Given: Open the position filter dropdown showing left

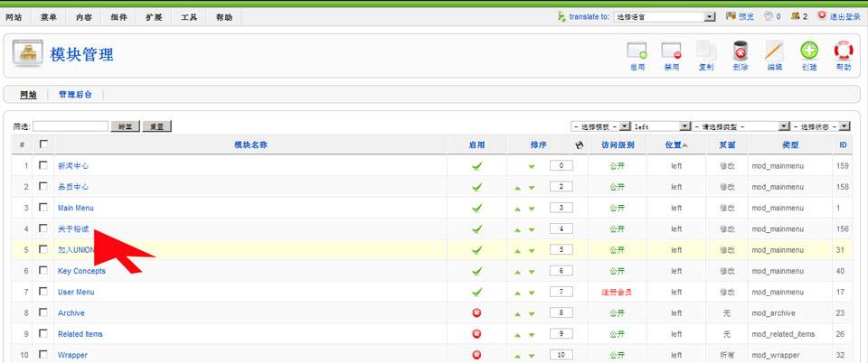Looking at the screenshot, I should (662, 126).
